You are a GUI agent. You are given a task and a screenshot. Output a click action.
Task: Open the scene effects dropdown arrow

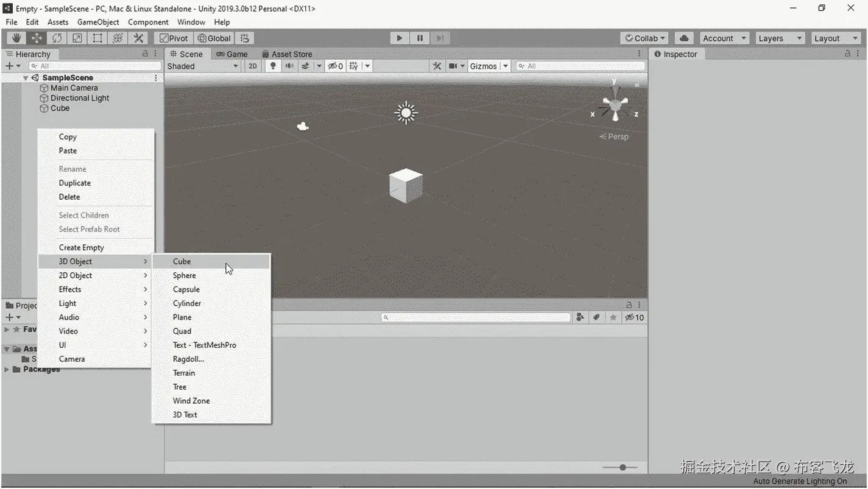319,66
